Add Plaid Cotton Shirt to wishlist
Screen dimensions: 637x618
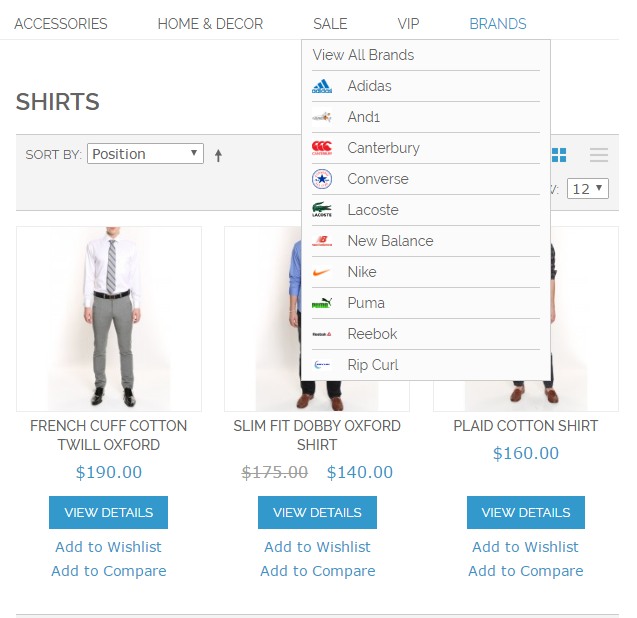[525, 547]
